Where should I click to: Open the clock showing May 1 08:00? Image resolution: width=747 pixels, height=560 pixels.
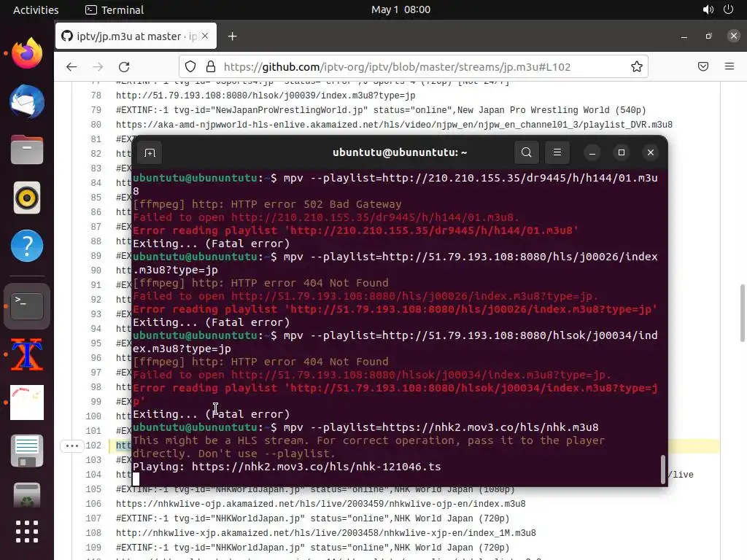pos(400,9)
